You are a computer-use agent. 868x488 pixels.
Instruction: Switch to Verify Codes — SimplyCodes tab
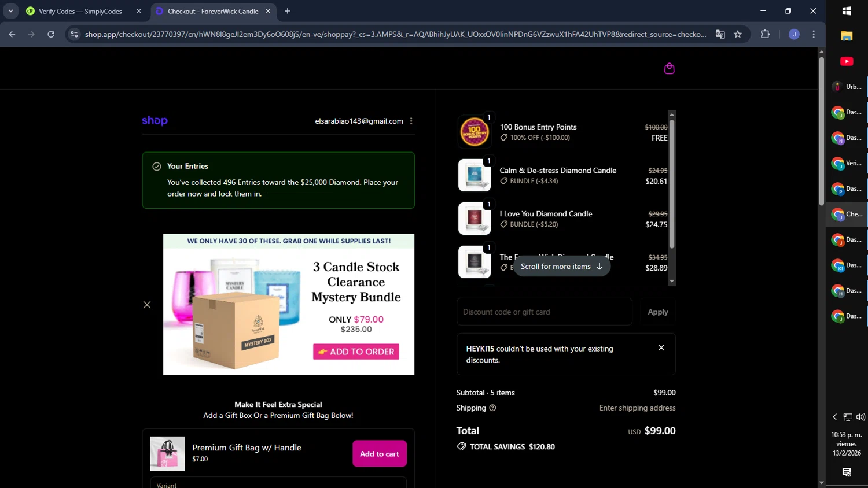80,11
